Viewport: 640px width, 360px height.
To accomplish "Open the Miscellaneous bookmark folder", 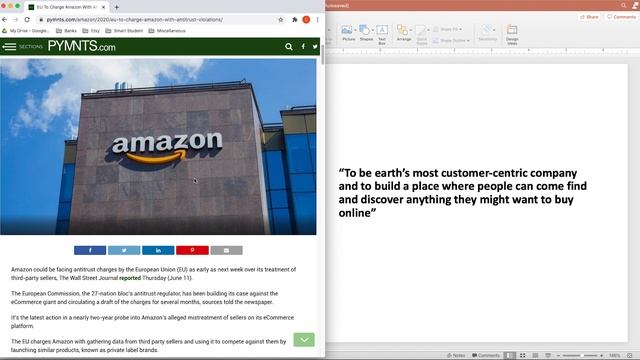I will pos(167,31).
